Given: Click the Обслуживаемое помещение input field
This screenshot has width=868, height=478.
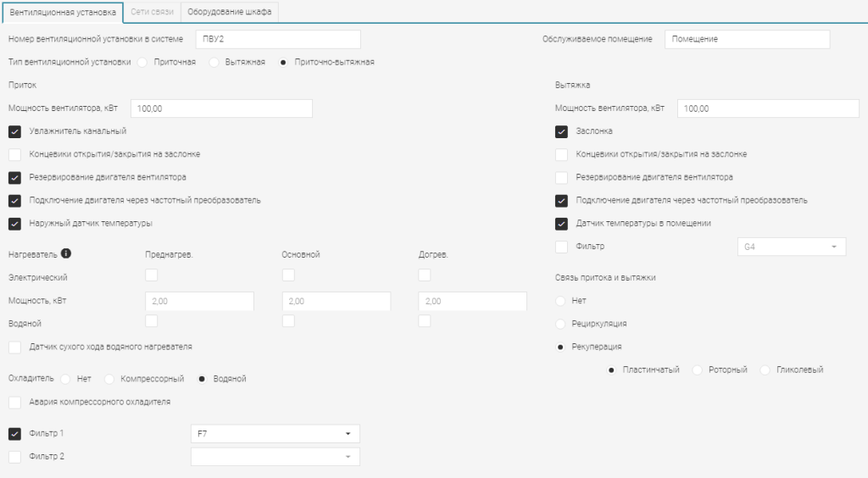Looking at the screenshot, I should [747, 39].
